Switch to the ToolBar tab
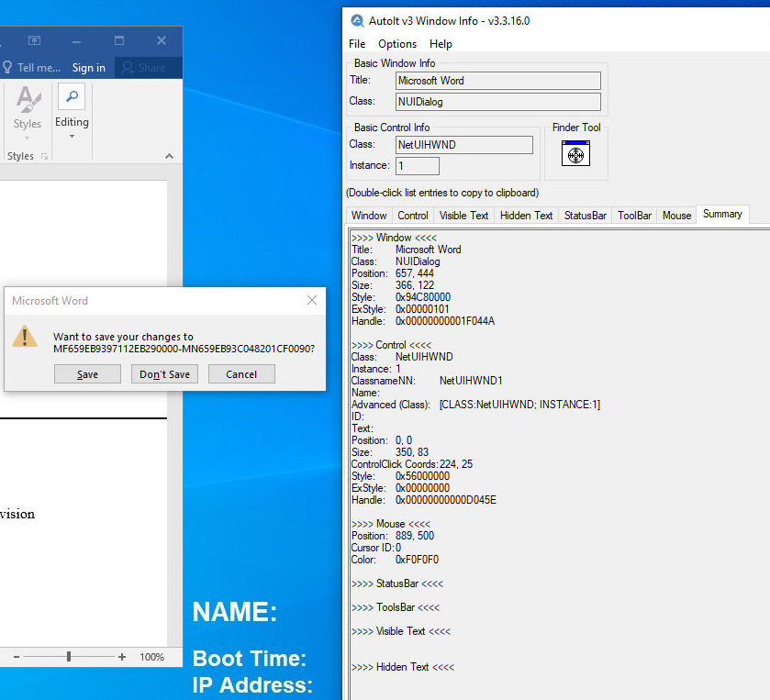Image resolution: width=770 pixels, height=700 pixels. (x=634, y=216)
